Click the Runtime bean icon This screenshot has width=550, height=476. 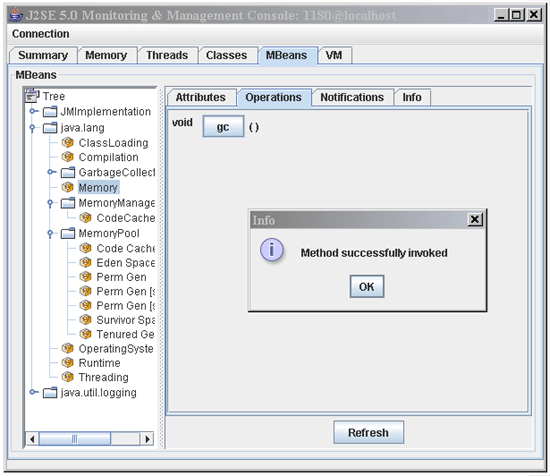coord(67,363)
